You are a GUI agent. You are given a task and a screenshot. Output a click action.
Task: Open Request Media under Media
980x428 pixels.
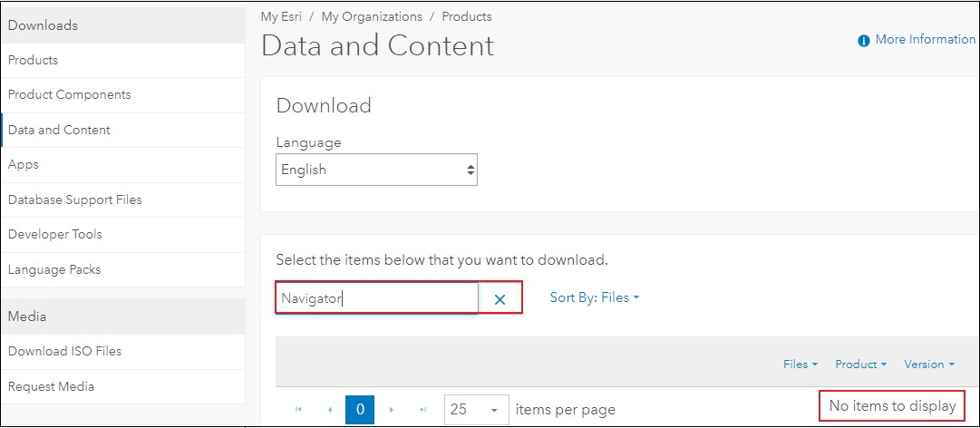[122, 386]
